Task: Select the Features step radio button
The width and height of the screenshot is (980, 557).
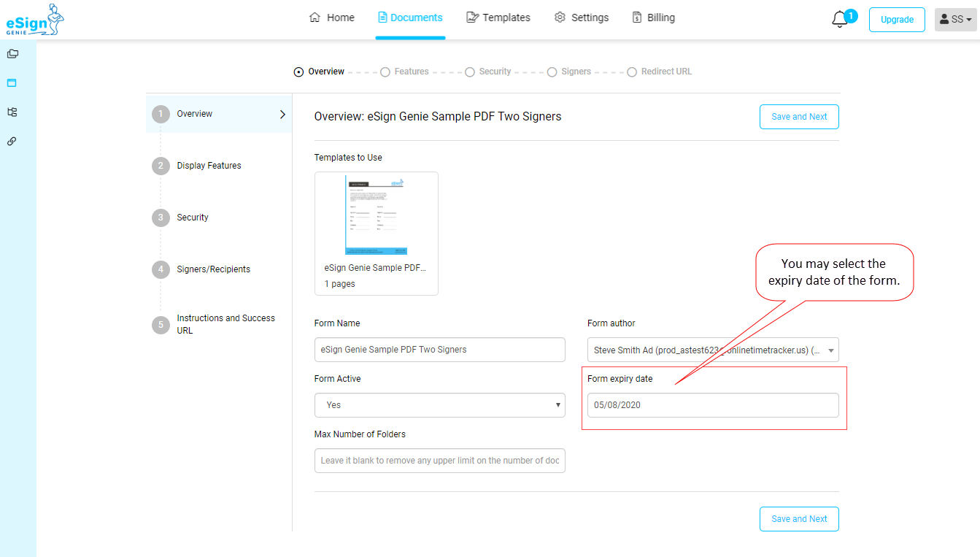Action: point(385,72)
